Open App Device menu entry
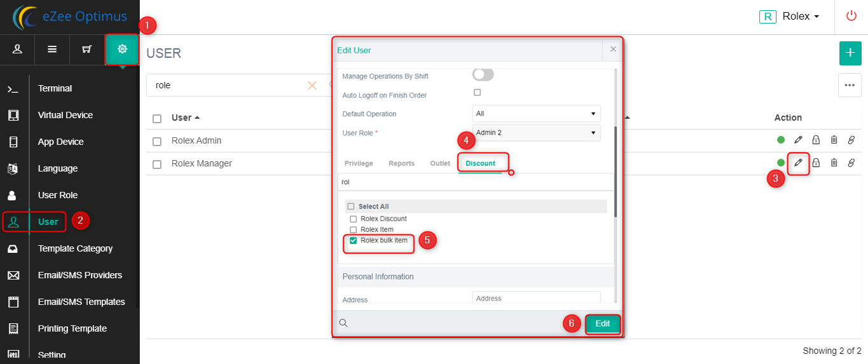This screenshot has height=364, width=868. (x=61, y=142)
